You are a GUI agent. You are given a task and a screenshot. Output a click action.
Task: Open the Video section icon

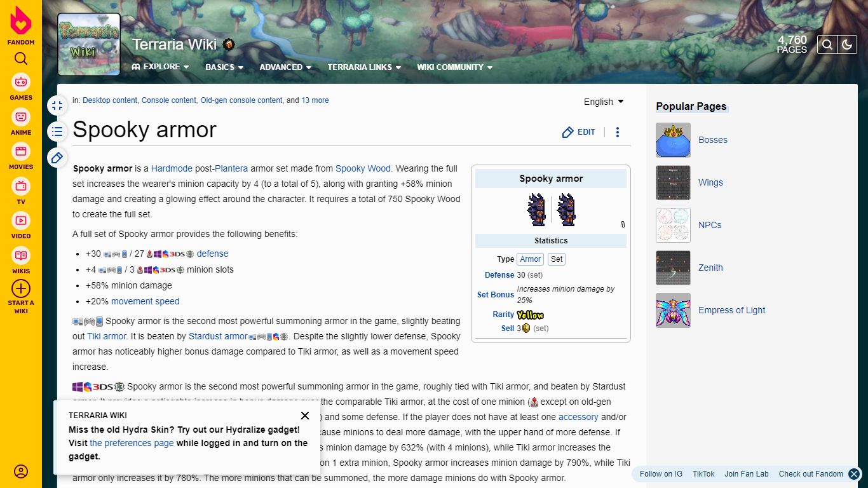(x=21, y=220)
